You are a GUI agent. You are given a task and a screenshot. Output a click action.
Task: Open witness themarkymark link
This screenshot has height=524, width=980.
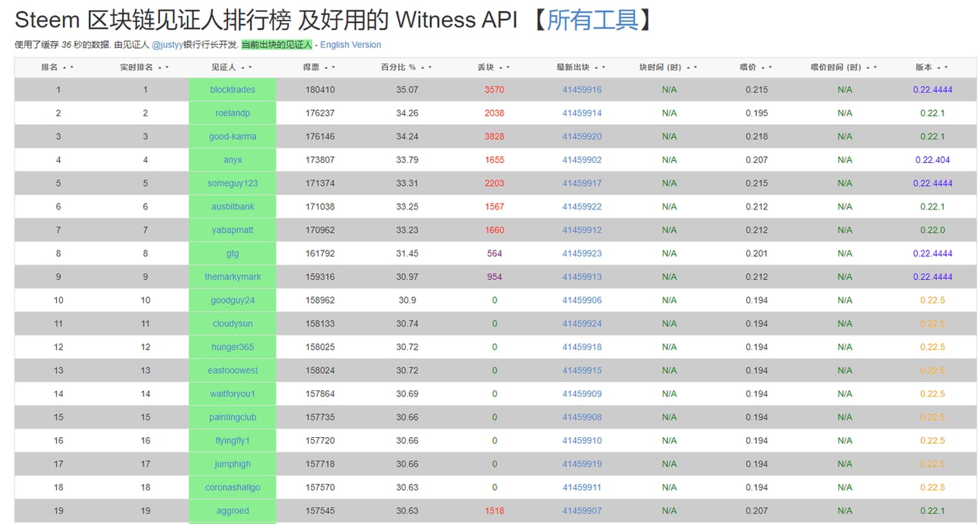coord(232,277)
